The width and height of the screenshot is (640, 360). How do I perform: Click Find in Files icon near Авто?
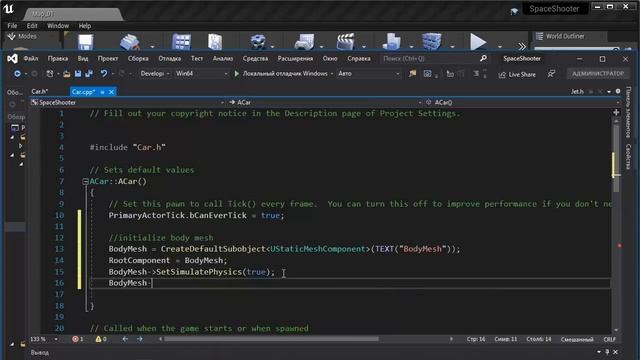(x=413, y=73)
